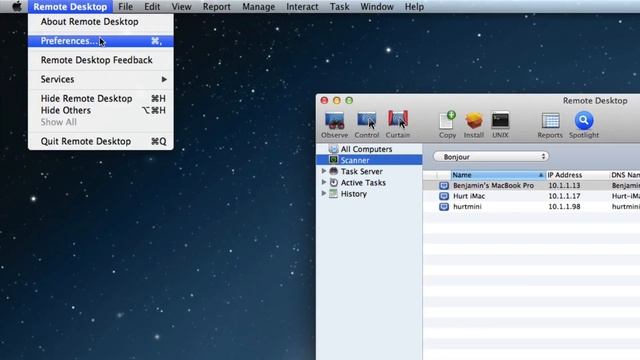Open the Bonjour scanner dropdown

point(491,157)
